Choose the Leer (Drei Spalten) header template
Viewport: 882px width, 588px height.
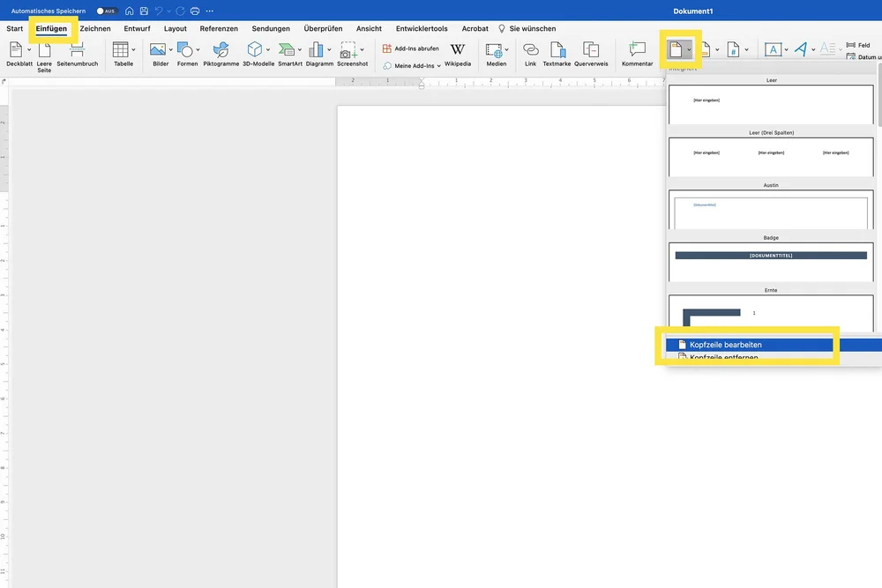[771, 157]
